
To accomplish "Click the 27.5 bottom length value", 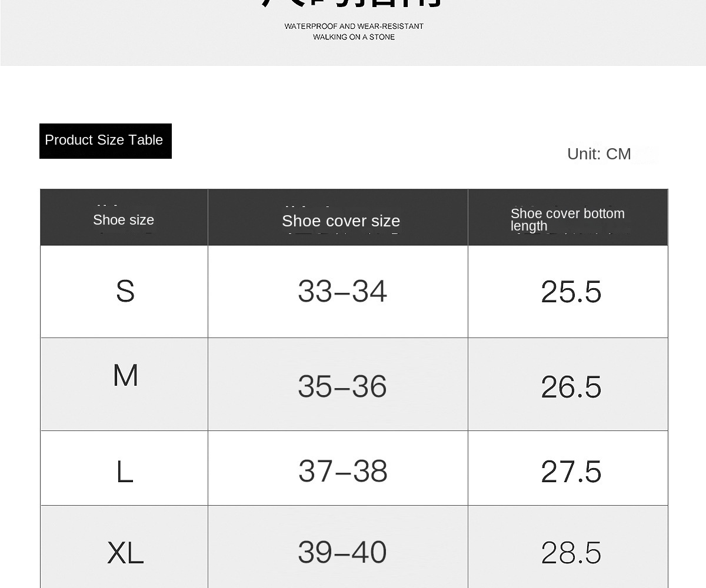I will click(x=571, y=472).
